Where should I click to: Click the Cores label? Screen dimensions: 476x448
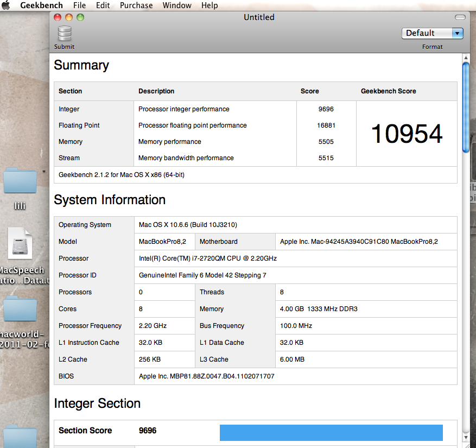click(68, 309)
